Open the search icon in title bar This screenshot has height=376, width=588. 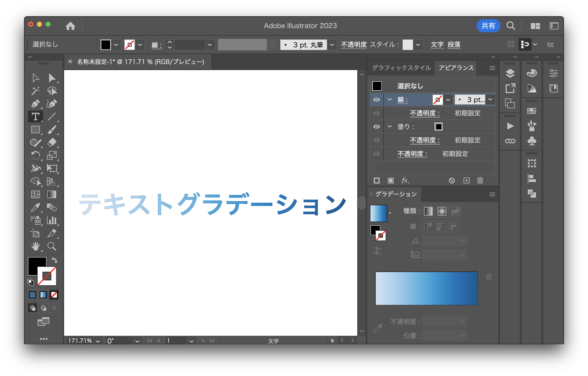tap(510, 26)
